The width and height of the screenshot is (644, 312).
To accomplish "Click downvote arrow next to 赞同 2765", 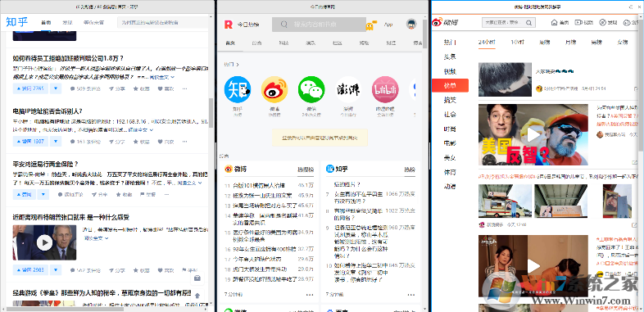I will click(56, 88).
